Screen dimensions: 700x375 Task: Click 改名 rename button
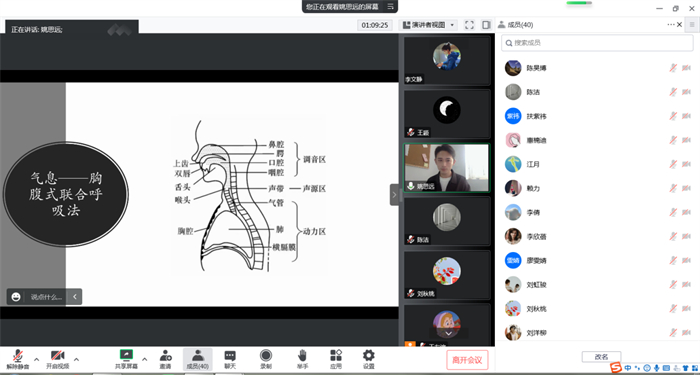tap(601, 357)
